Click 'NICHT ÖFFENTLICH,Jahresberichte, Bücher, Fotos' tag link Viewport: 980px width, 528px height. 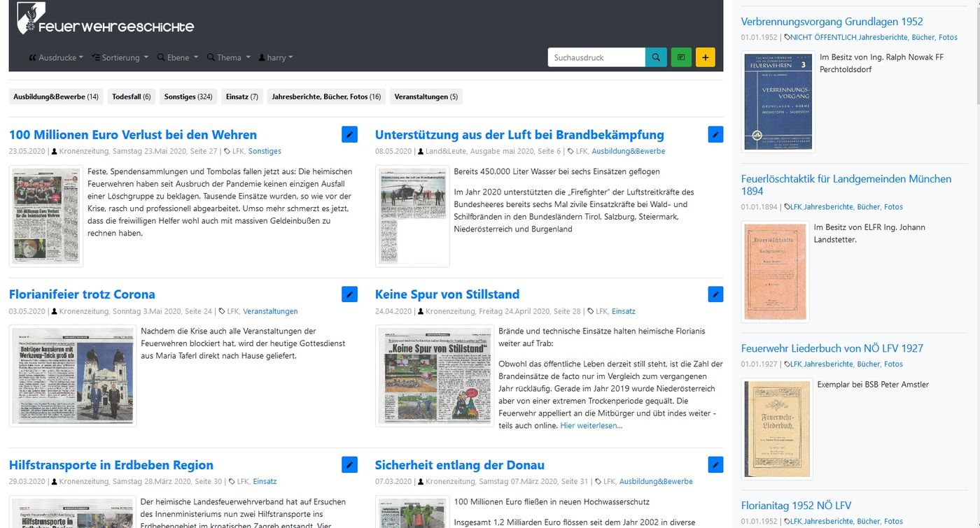coord(874,37)
